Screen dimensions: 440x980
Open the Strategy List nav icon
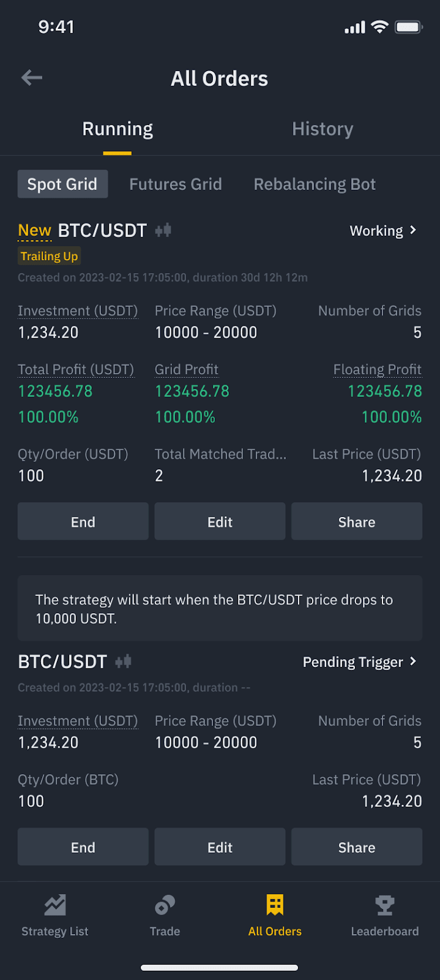[55, 905]
